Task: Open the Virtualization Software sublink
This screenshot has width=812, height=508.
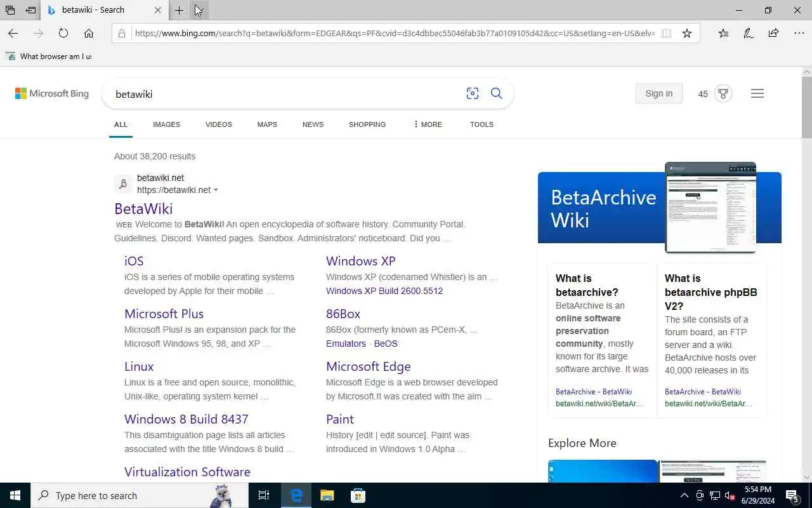Action: 187,472
